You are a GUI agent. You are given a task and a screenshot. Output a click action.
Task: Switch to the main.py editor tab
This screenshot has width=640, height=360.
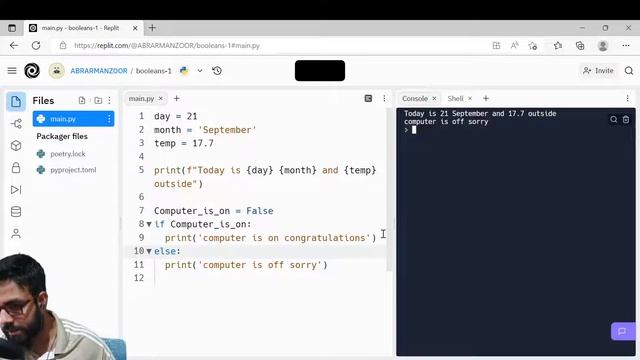click(141, 98)
